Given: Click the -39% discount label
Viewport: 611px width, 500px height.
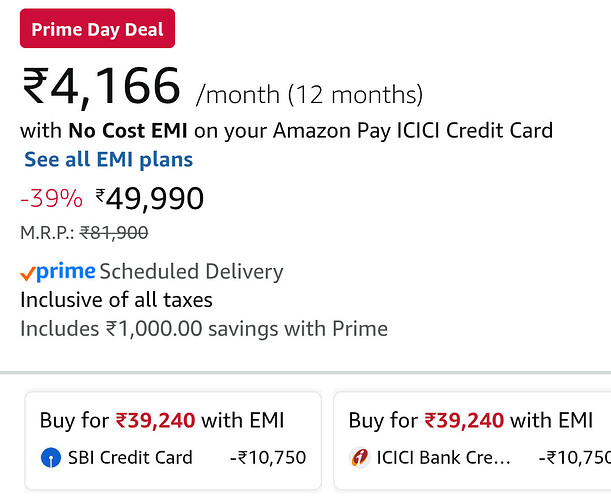Looking at the screenshot, I should point(51,198).
